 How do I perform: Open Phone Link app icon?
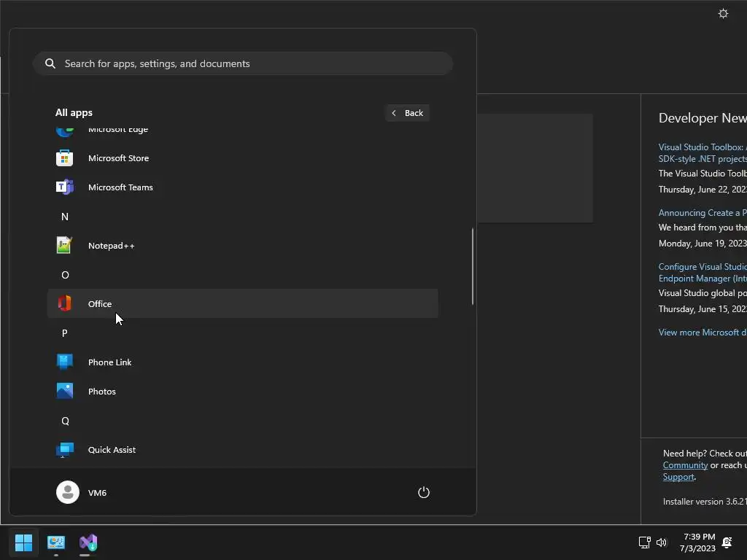64,362
